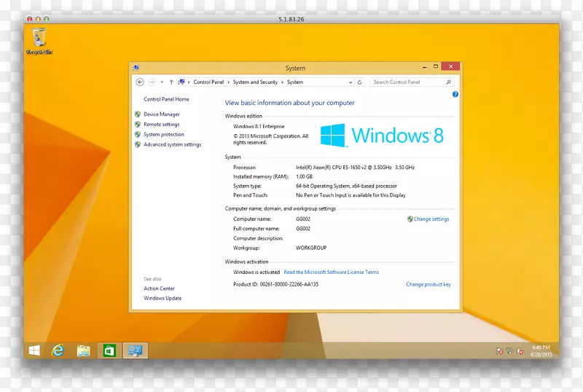Click Change product key
Image resolution: width=583 pixels, height=392 pixels.
point(429,284)
